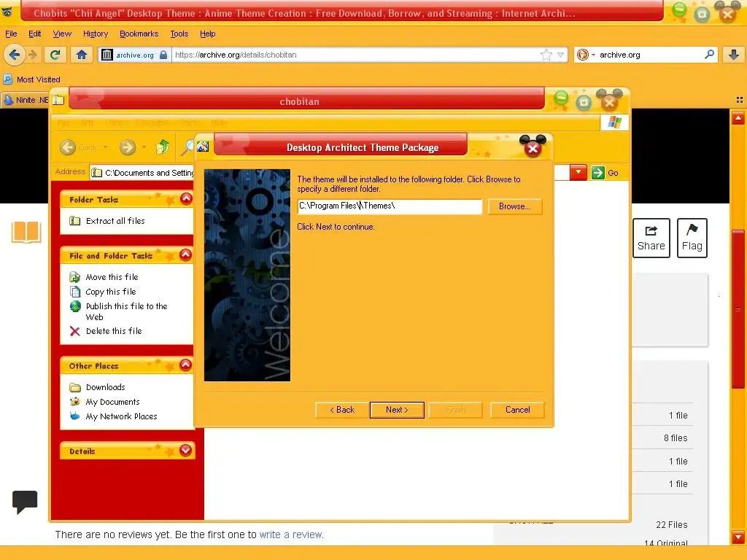Open the Most Visited bookmarks folder
Screen dimensions: 747x560
[x=31, y=79]
